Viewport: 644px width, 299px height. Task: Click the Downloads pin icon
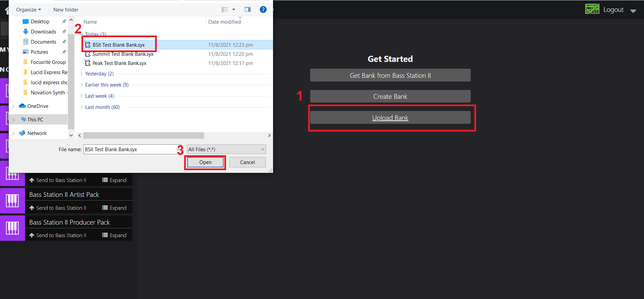click(64, 31)
